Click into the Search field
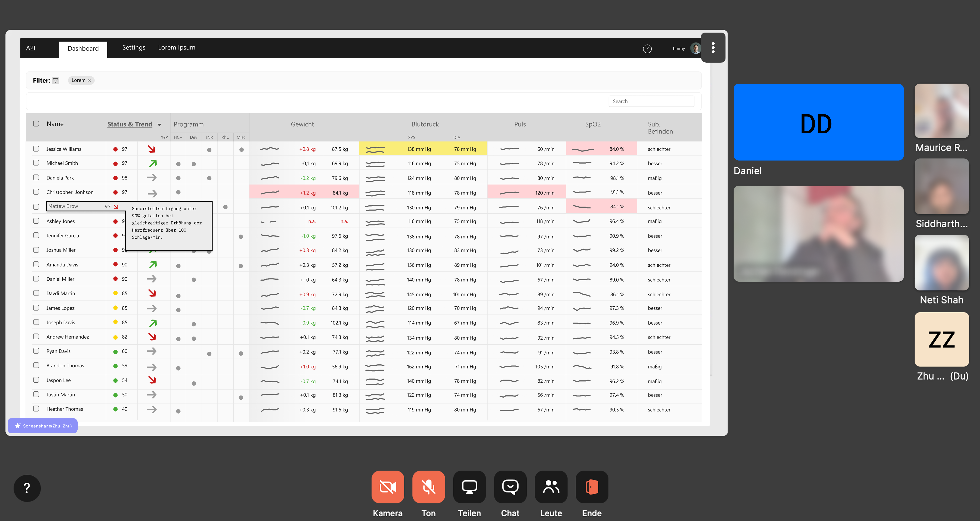Screen dimensions: 980x521 [651, 101]
